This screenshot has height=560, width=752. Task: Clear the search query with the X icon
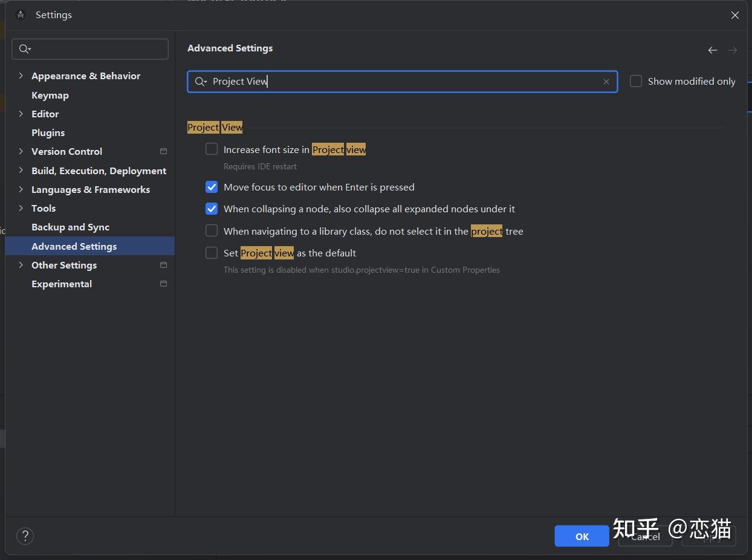(x=606, y=82)
